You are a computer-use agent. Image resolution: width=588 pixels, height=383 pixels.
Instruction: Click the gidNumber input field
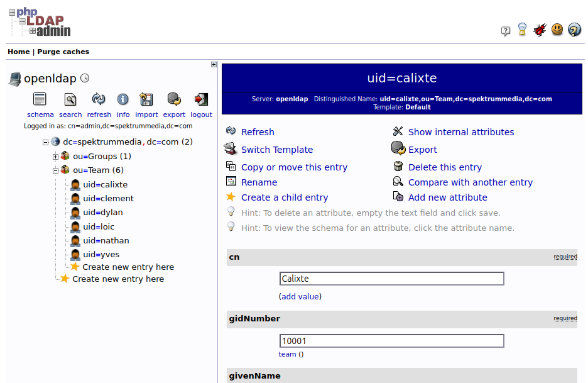(391, 341)
